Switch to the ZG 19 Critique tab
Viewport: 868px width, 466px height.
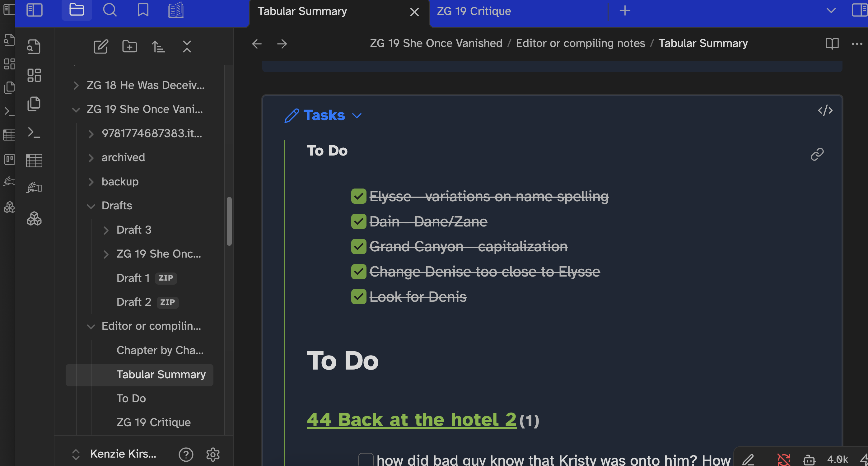pos(474,11)
